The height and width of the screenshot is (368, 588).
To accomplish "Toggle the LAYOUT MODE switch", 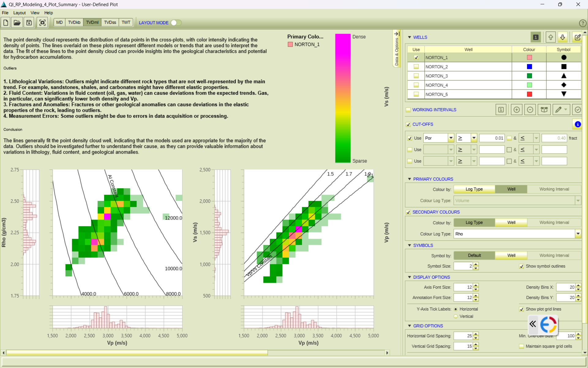I will pyautogui.click(x=176, y=23).
